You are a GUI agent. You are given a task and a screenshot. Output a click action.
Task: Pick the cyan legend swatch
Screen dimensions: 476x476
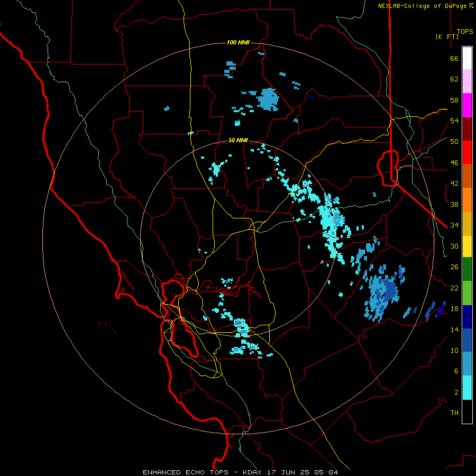pos(467,388)
